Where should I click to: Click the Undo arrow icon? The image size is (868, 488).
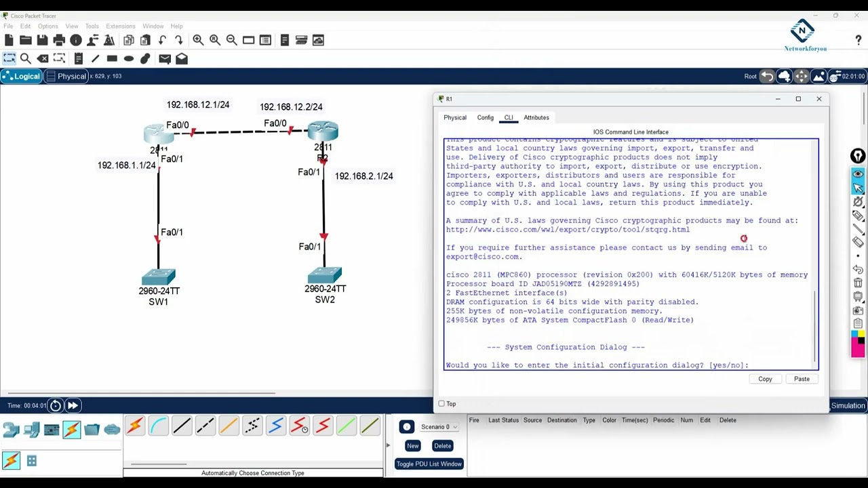(x=162, y=41)
